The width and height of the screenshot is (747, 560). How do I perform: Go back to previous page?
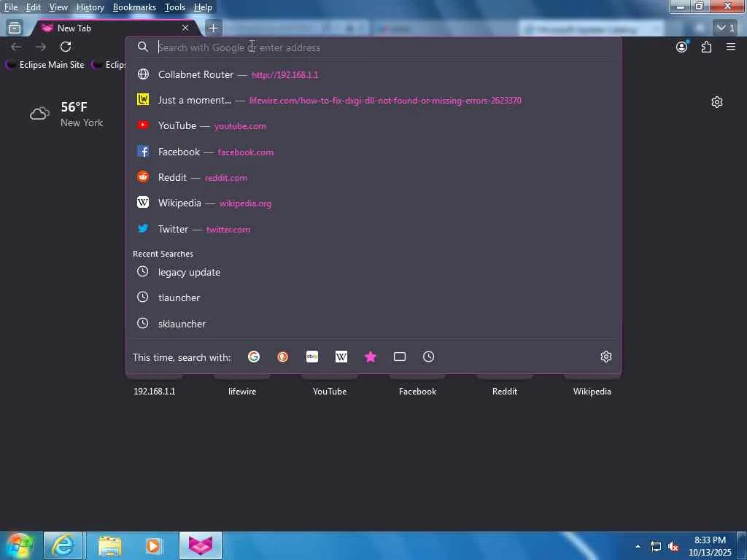pos(16,47)
